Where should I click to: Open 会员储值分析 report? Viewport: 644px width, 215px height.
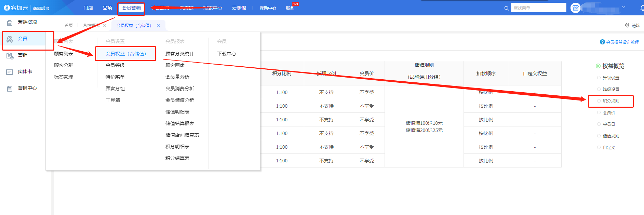(180, 100)
